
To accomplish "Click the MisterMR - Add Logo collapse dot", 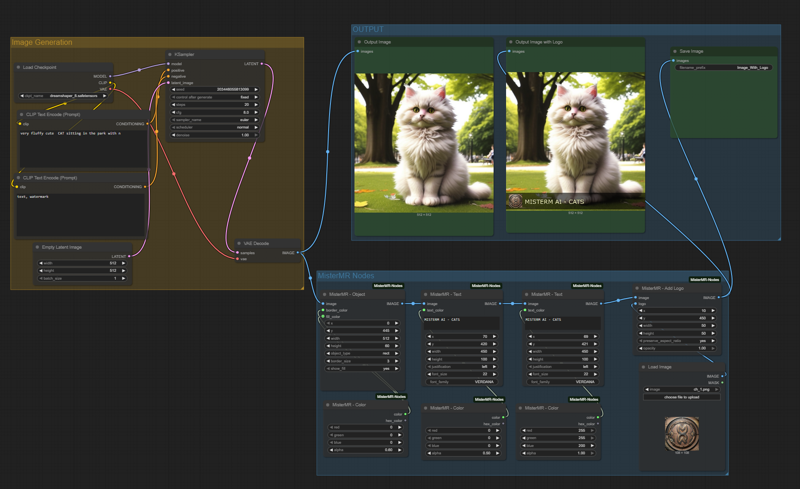I will (x=637, y=288).
